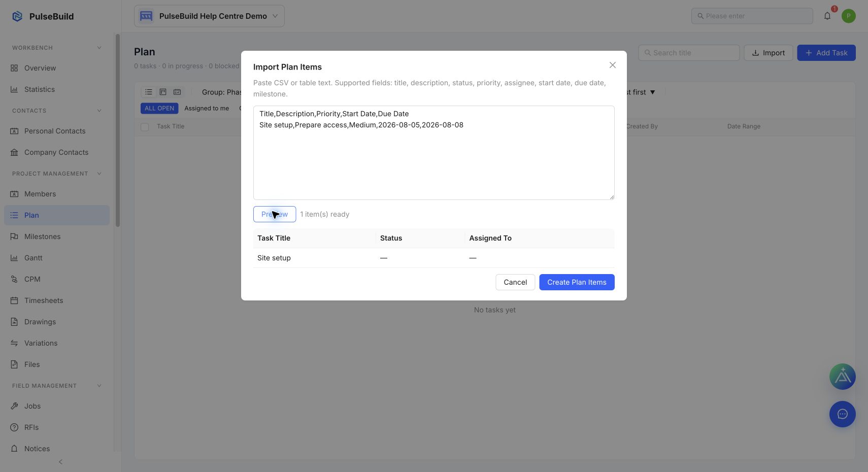Collapse the sidebar with bottom arrow
Image resolution: width=868 pixels, height=472 pixels.
coord(60,462)
